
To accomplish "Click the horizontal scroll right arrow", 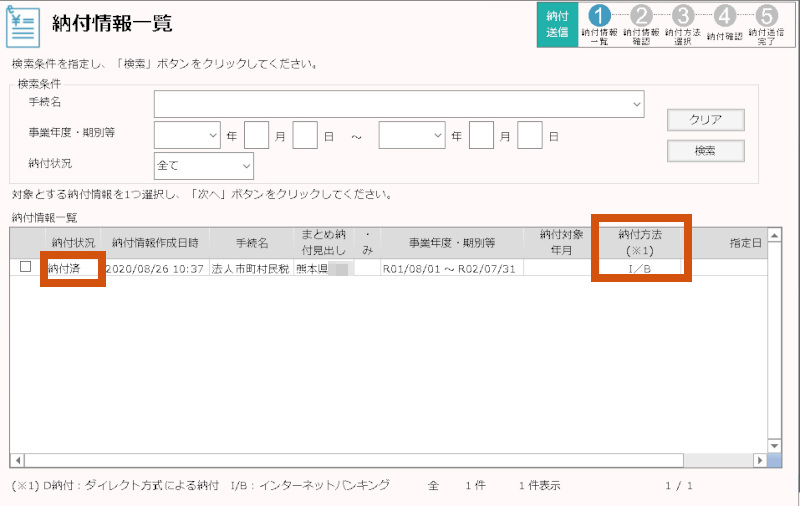I will coord(760,461).
